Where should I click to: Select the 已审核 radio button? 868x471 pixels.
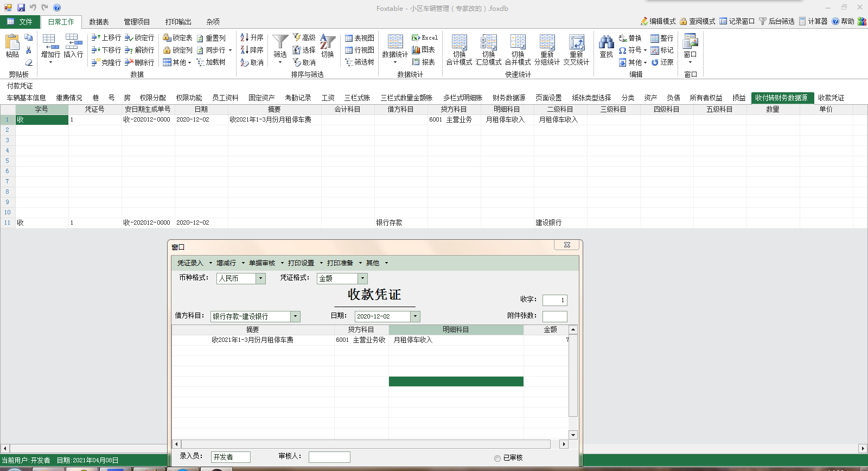pyautogui.click(x=497, y=458)
